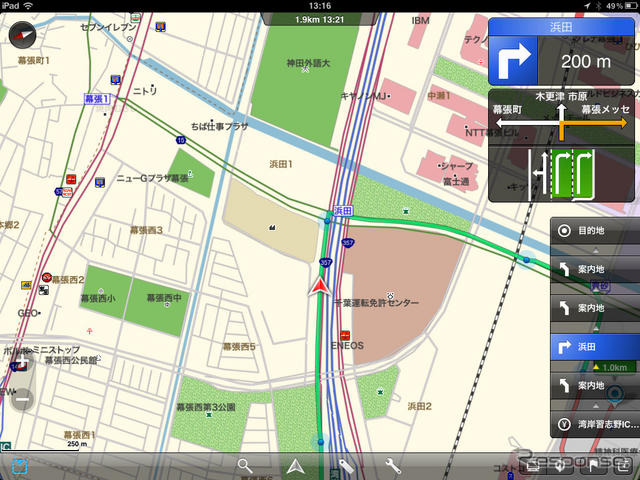Select the 案内地 row just below 目的地
Screen dimensions: 640x480
tap(595, 269)
